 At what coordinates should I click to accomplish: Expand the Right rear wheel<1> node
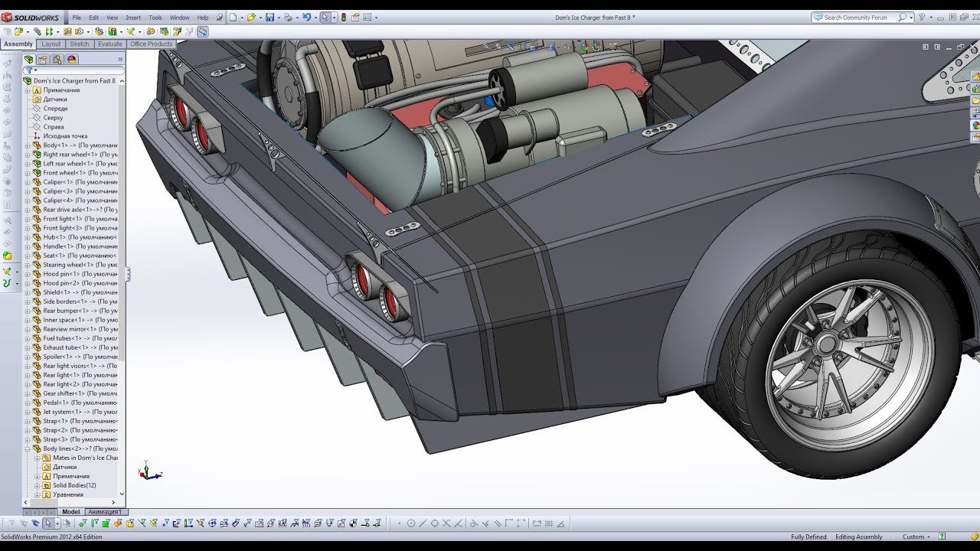click(28, 155)
